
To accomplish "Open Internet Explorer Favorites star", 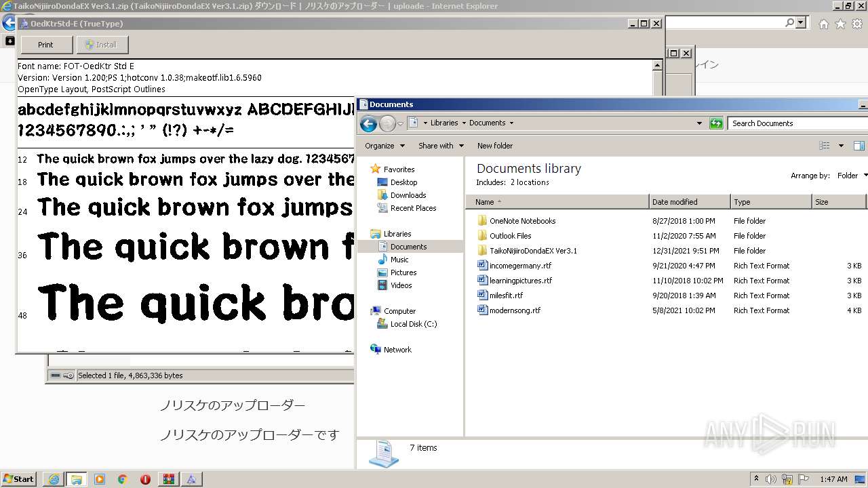I will click(x=840, y=24).
